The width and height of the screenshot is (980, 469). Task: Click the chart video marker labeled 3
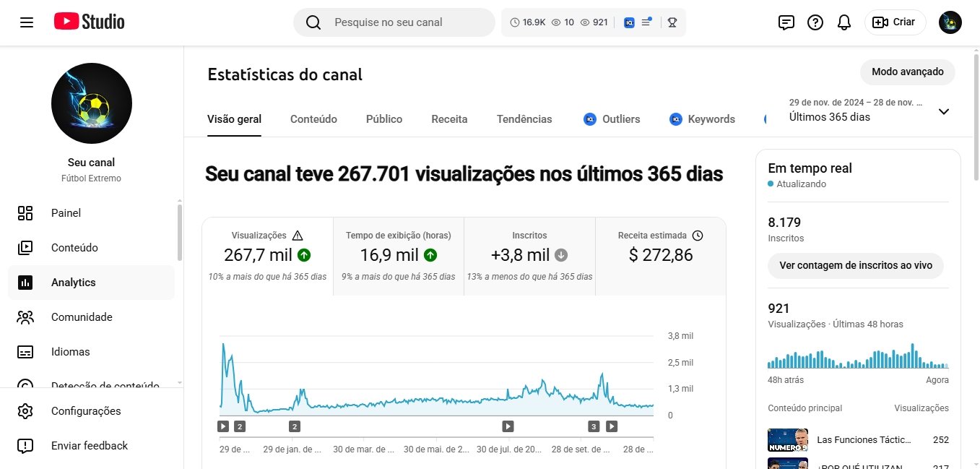[x=594, y=426]
